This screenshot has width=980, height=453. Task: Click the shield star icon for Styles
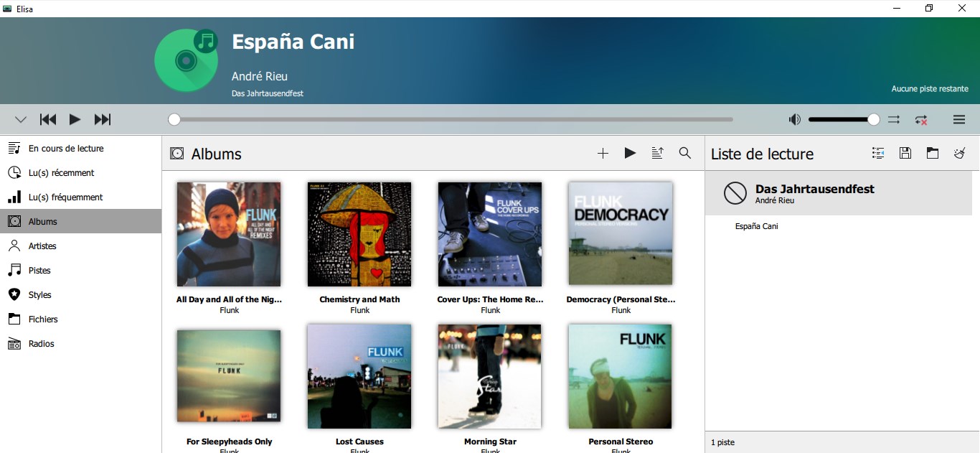(14, 295)
